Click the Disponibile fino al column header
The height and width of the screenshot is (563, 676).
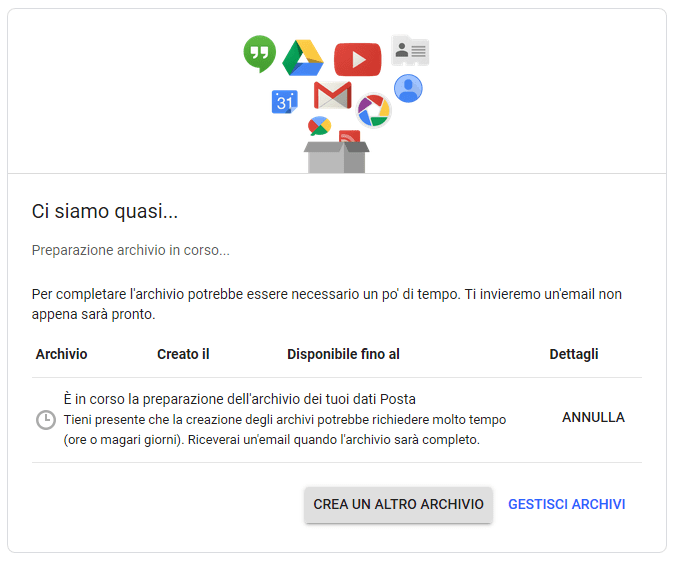344,354
